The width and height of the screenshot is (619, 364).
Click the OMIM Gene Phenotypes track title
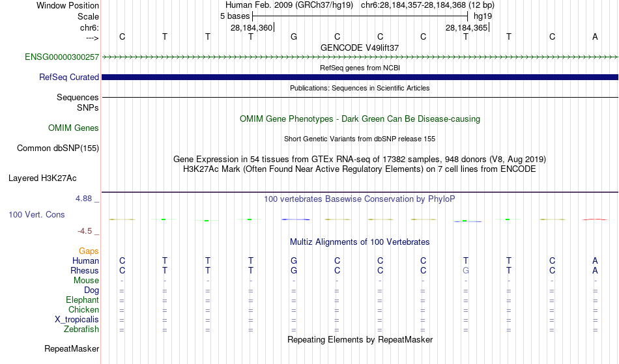(x=360, y=119)
